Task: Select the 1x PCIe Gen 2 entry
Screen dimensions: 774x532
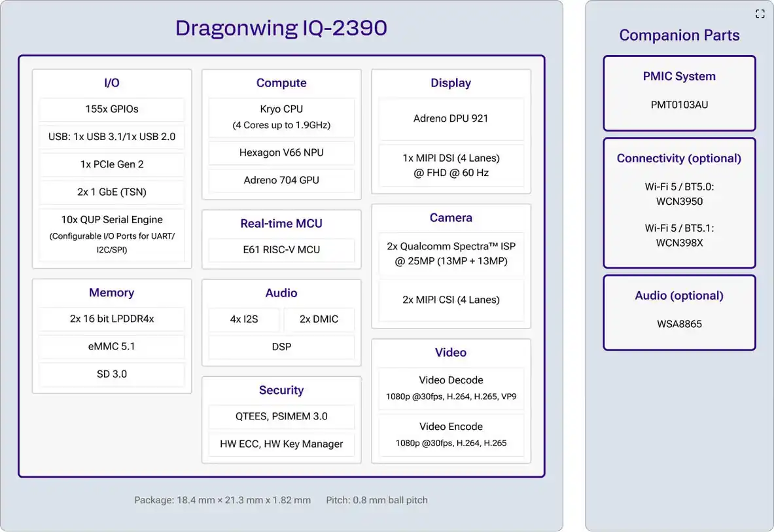Action: pos(112,164)
